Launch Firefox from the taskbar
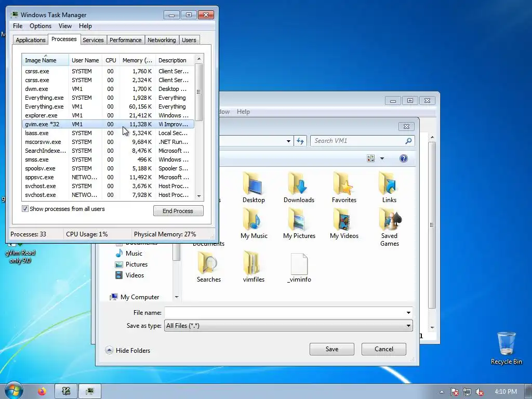Screen dimensions: 532x399 (x=42, y=392)
